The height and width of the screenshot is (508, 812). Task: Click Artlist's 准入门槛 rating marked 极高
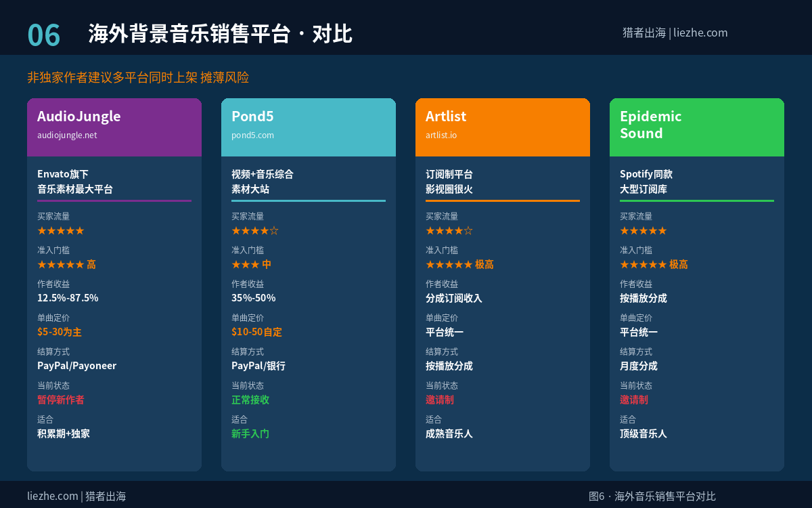tap(459, 264)
